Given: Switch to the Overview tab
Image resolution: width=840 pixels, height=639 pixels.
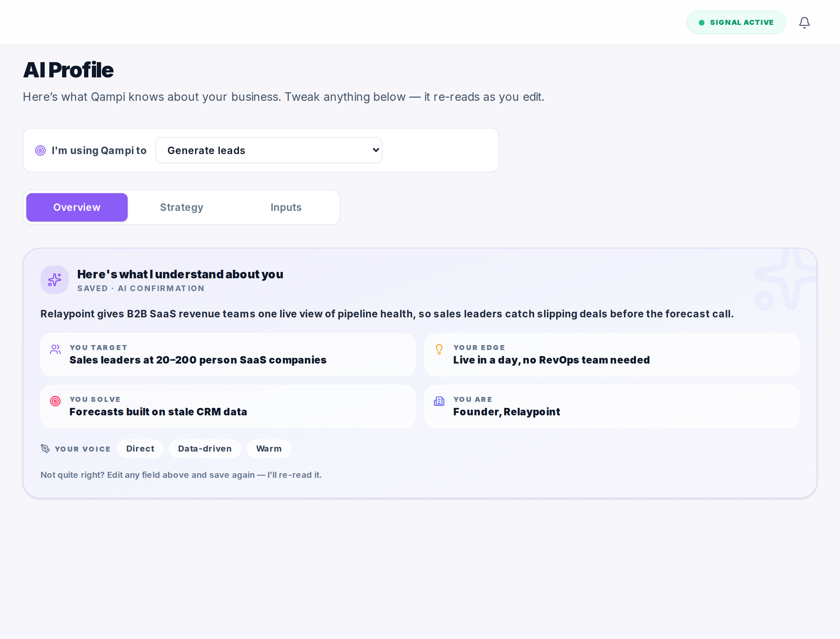Looking at the screenshot, I should tap(77, 207).
